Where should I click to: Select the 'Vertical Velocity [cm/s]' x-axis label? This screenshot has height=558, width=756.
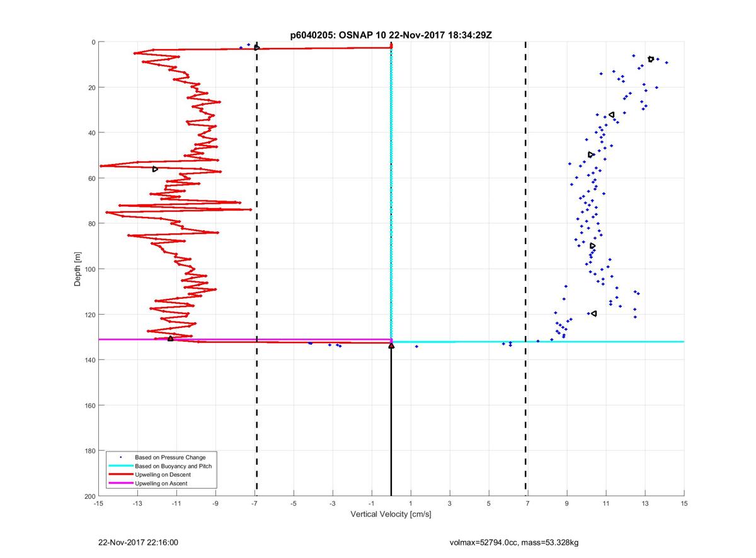(x=391, y=514)
